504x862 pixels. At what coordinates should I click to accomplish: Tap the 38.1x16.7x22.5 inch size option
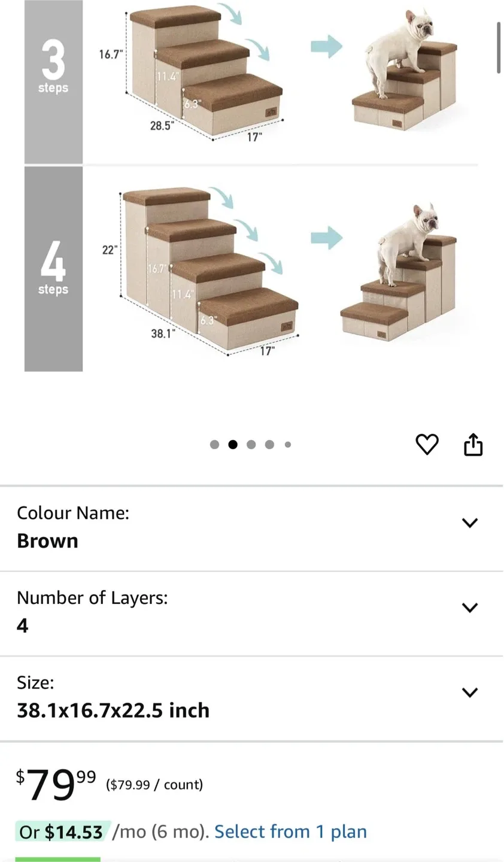[113, 711]
